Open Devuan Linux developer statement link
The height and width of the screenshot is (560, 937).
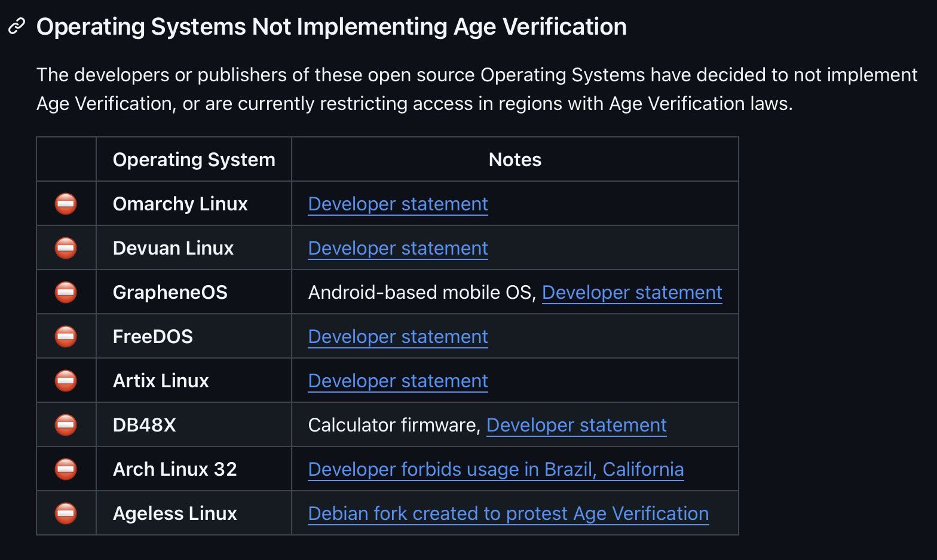point(398,249)
